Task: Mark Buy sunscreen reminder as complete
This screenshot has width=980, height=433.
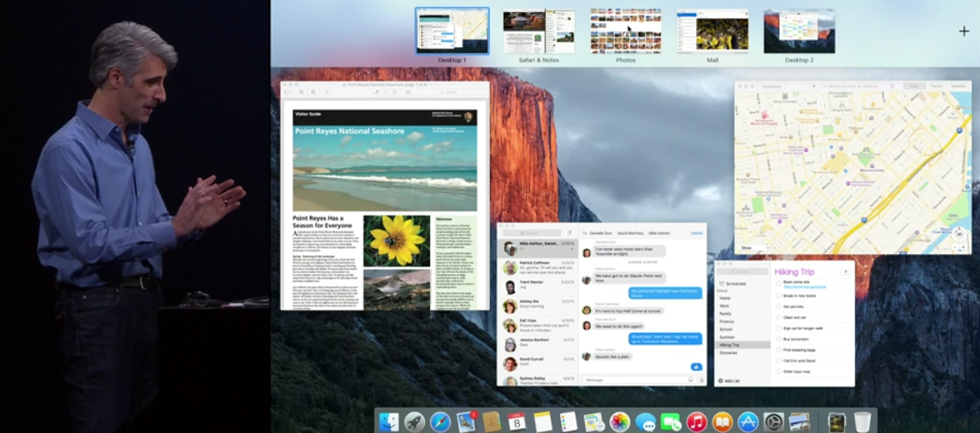Action: (x=778, y=339)
